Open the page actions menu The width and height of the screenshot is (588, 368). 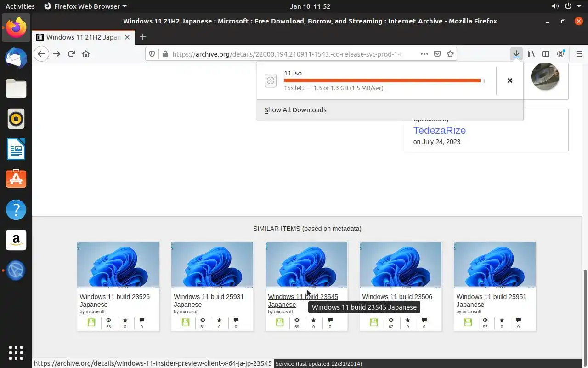424,54
